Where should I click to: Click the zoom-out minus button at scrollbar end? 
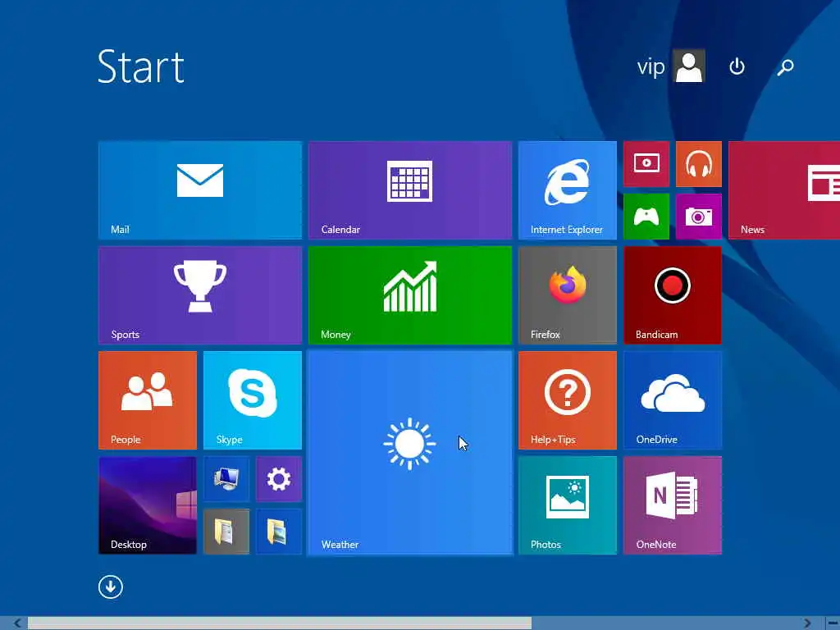(833, 623)
